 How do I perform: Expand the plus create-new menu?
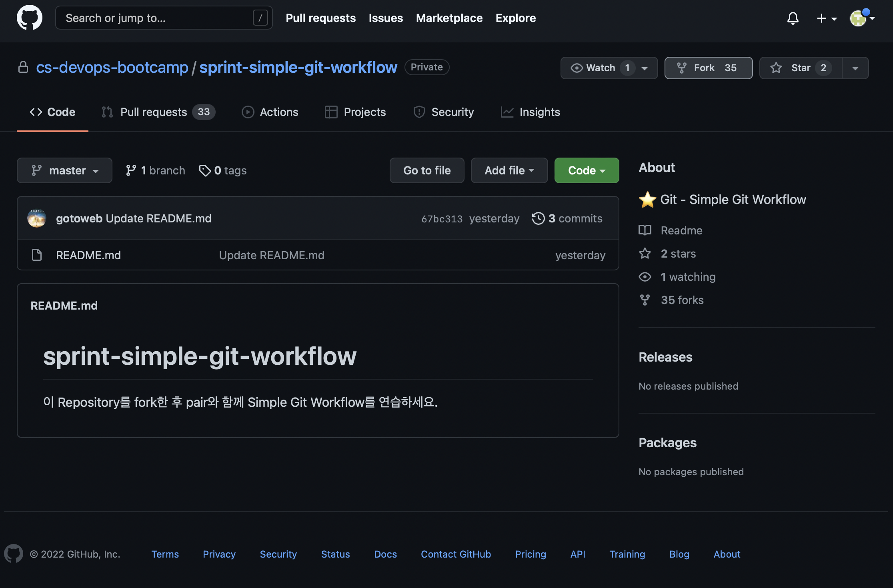[x=827, y=18]
